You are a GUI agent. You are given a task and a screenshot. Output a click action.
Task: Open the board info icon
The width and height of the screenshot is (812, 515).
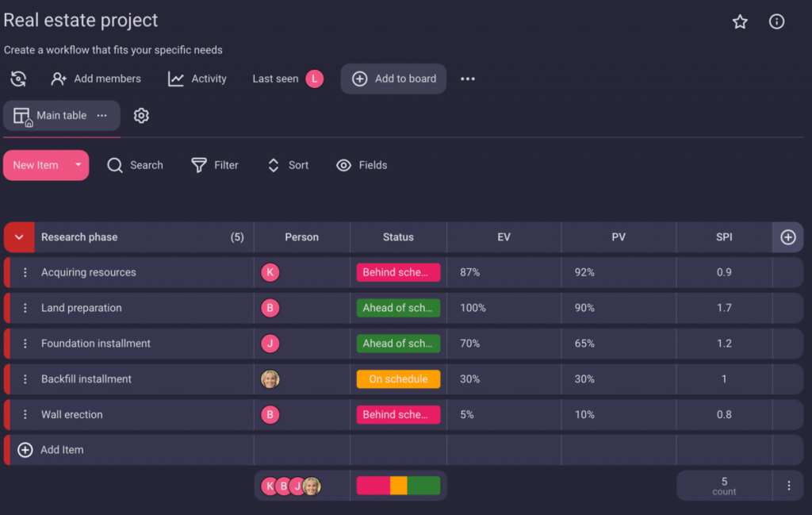point(777,22)
